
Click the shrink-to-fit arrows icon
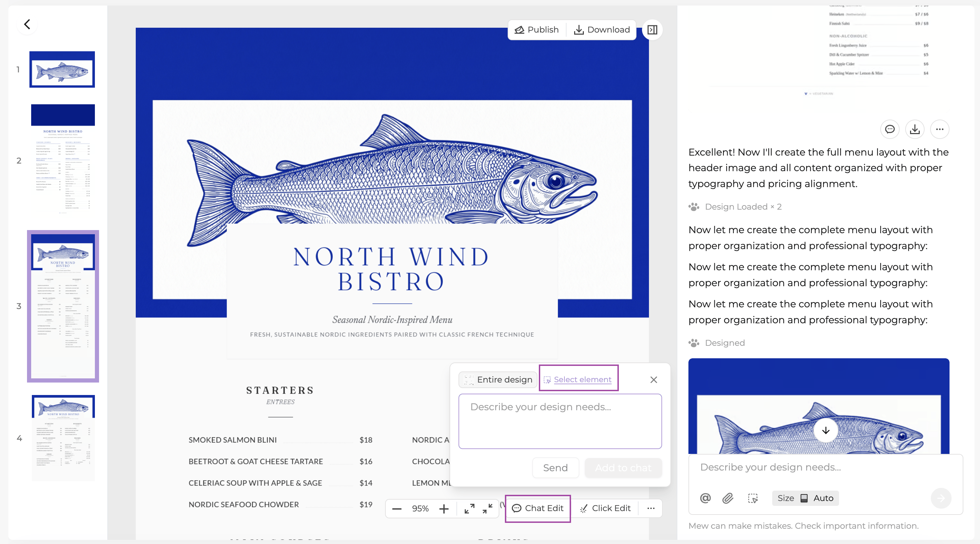click(488, 509)
